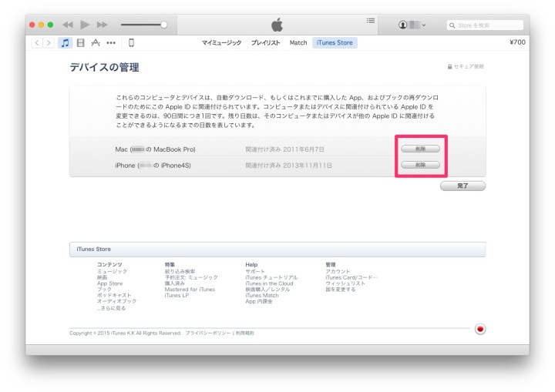Viewport: 555px width, 392px height.
Task: Open iTunes Match footer link
Action: pos(262,296)
